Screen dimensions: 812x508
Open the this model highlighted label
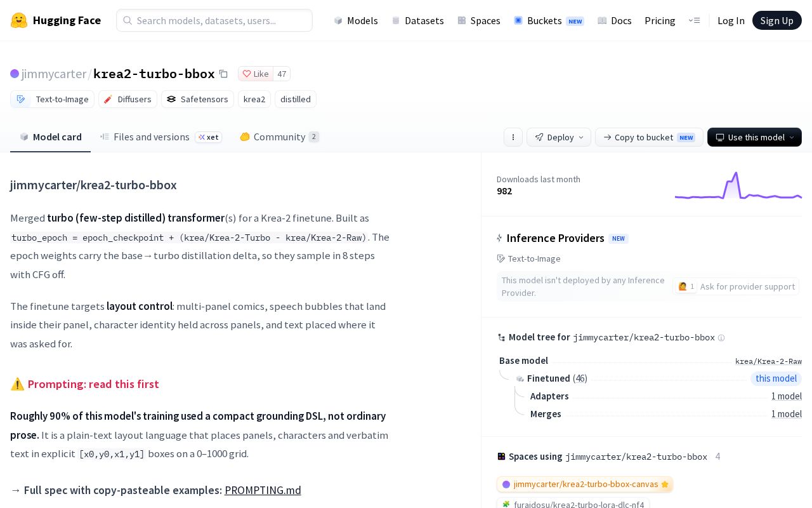tap(776, 378)
